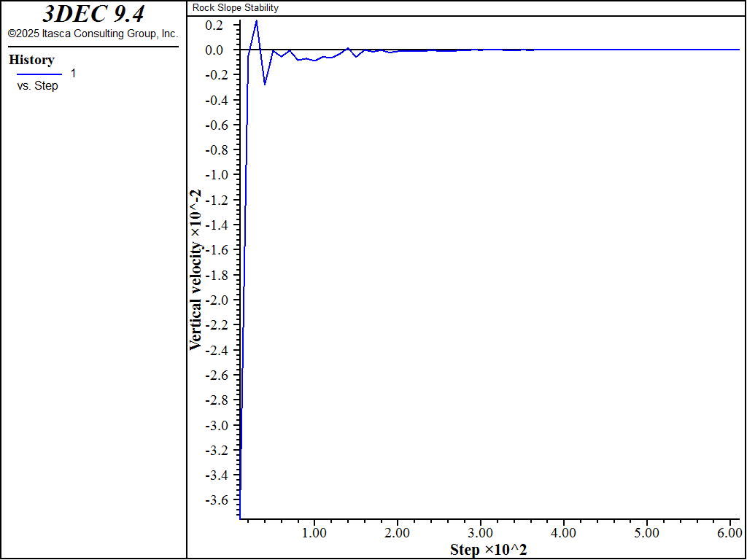Click the 6.00 tick on the x-axis
Screen dimensions: 747x560
click(730, 533)
